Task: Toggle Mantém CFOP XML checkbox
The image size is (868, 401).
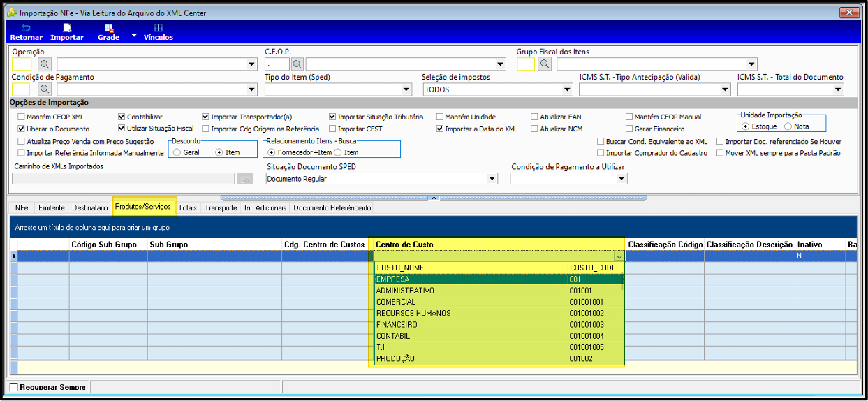Action: [x=22, y=117]
